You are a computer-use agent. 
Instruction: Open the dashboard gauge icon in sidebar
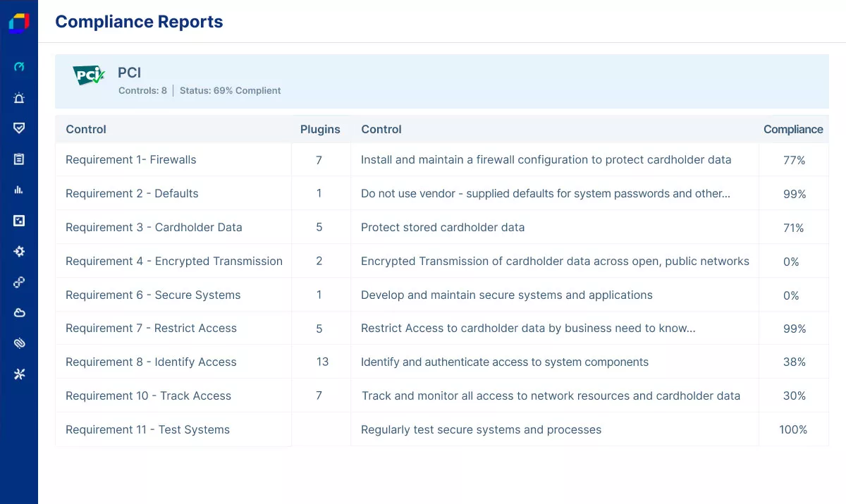tap(19, 67)
